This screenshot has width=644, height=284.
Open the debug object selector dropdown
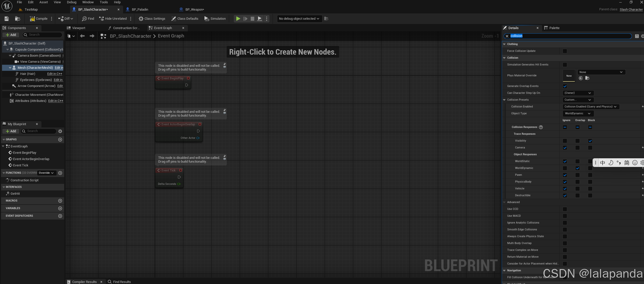click(299, 19)
